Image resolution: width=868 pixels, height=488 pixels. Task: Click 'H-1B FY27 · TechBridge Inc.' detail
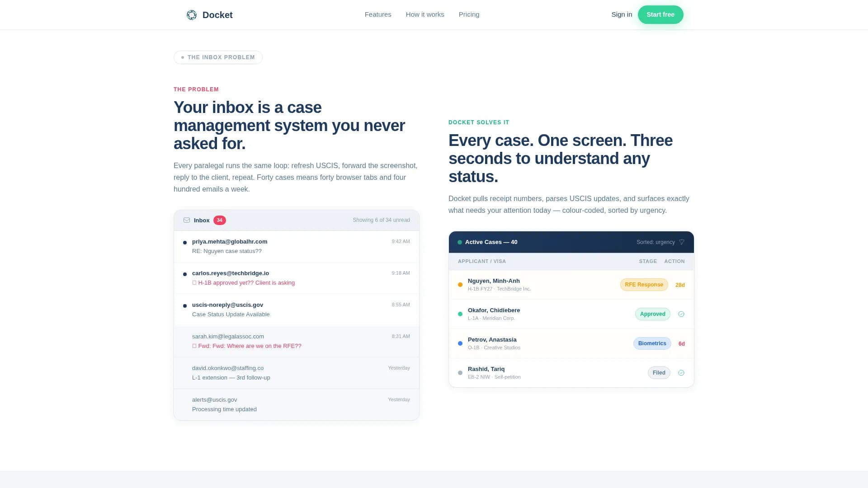(499, 289)
